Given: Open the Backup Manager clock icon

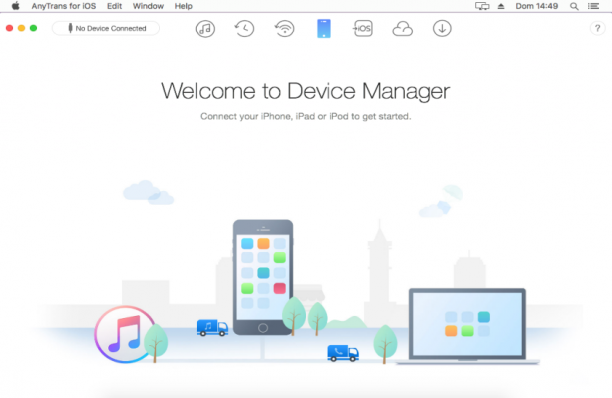Looking at the screenshot, I should [244, 28].
